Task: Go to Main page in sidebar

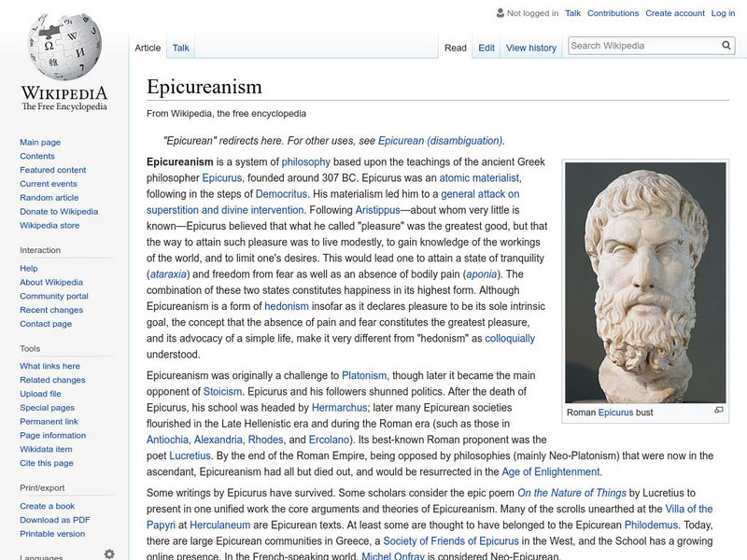Action: (x=40, y=142)
